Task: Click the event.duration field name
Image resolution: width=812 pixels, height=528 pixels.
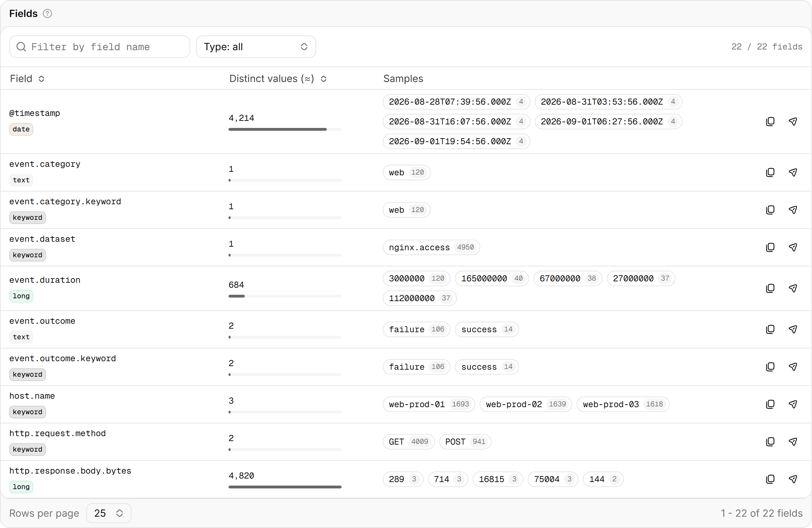Action: coord(45,280)
